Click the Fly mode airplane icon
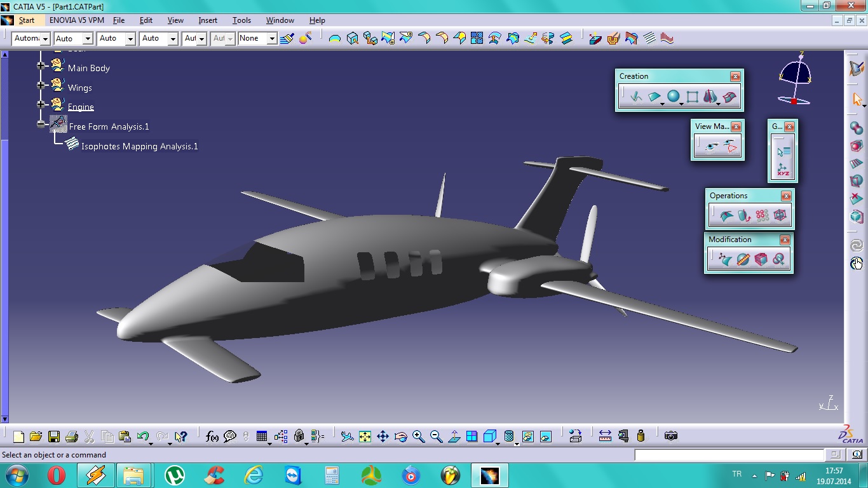 click(347, 437)
